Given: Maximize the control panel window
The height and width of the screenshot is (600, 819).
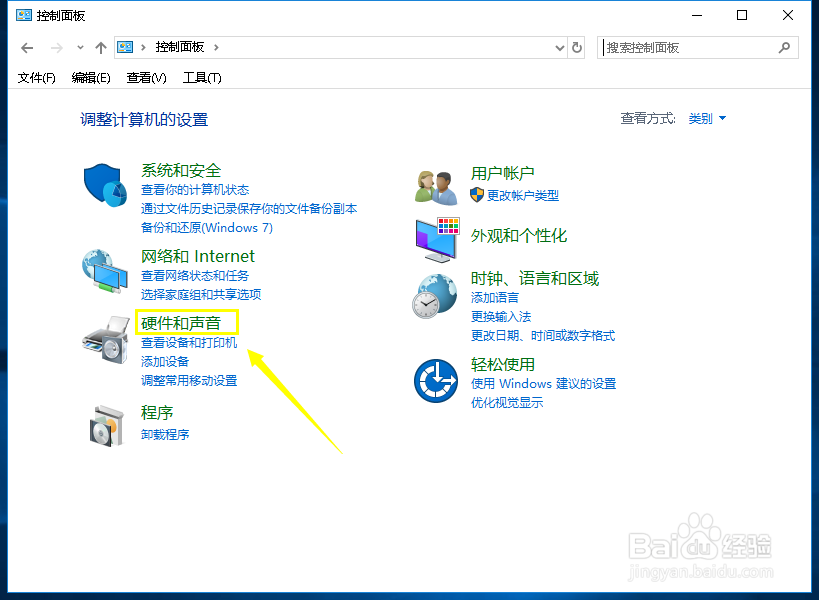Looking at the screenshot, I should point(742,15).
